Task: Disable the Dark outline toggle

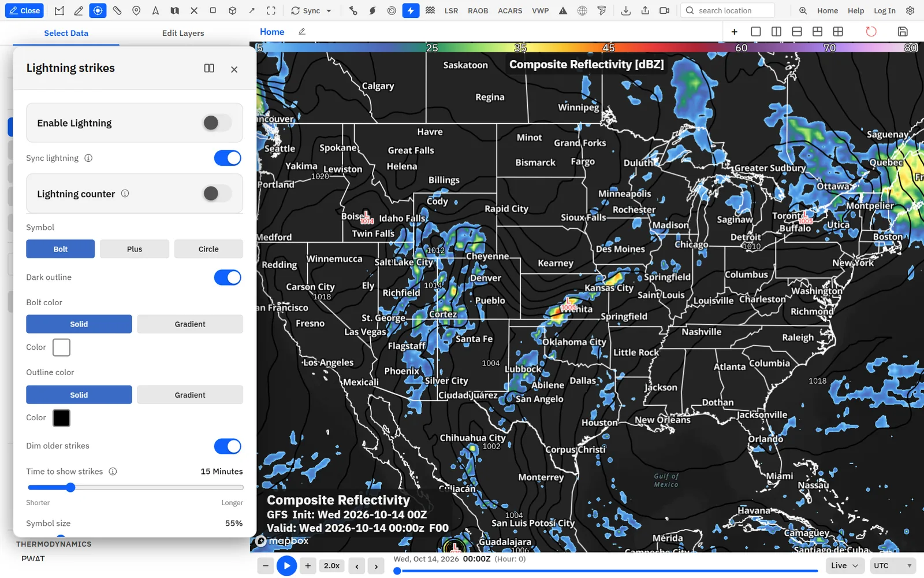Action: coord(228,277)
